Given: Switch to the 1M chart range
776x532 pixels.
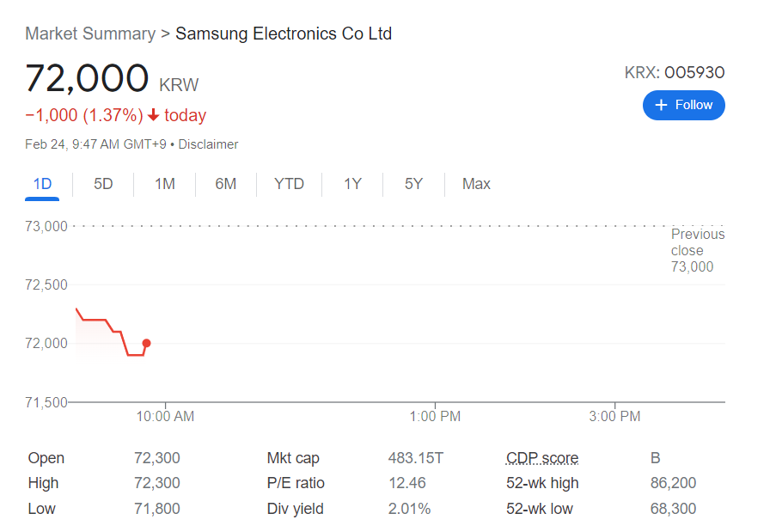Looking at the screenshot, I should pyautogui.click(x=165, y=184).
